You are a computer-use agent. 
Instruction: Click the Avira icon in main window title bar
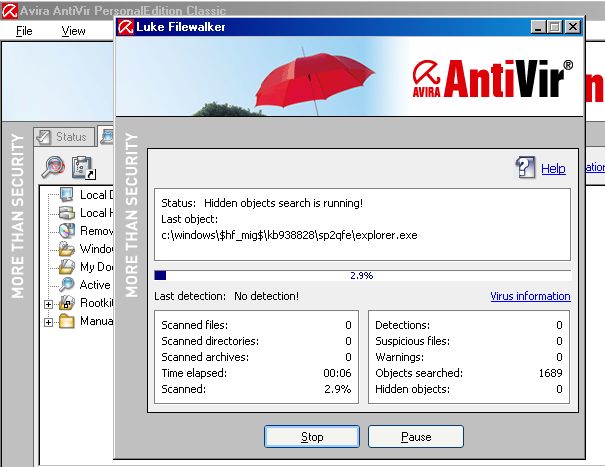click(x=9, y=10)
